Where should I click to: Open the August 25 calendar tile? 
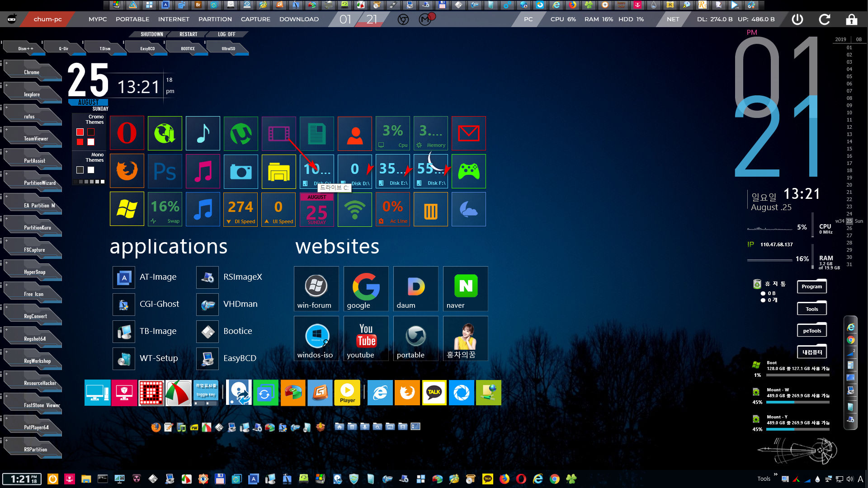click(x=317, y=209)
